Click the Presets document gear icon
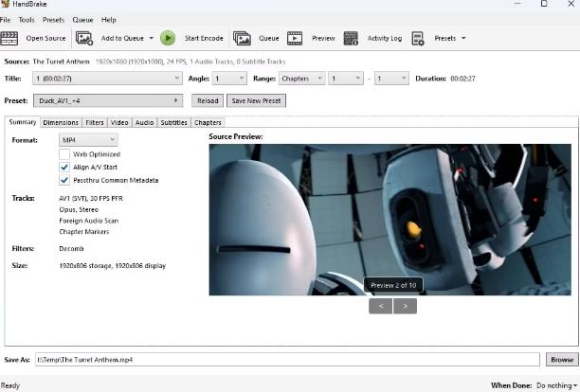The image size is (580, 392). 418,39
